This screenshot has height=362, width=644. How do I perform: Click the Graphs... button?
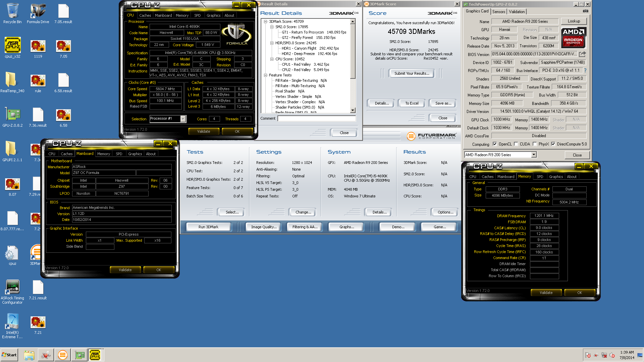[346, 227]
